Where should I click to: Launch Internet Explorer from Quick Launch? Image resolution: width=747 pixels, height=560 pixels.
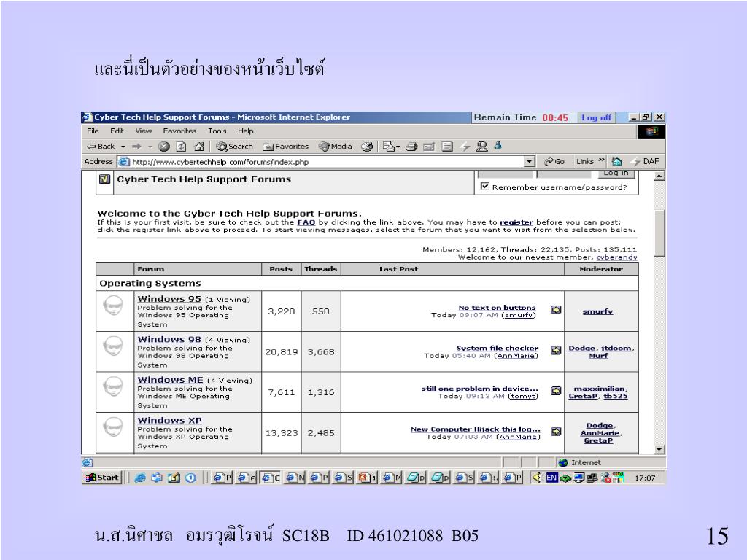tap(139, 478)
